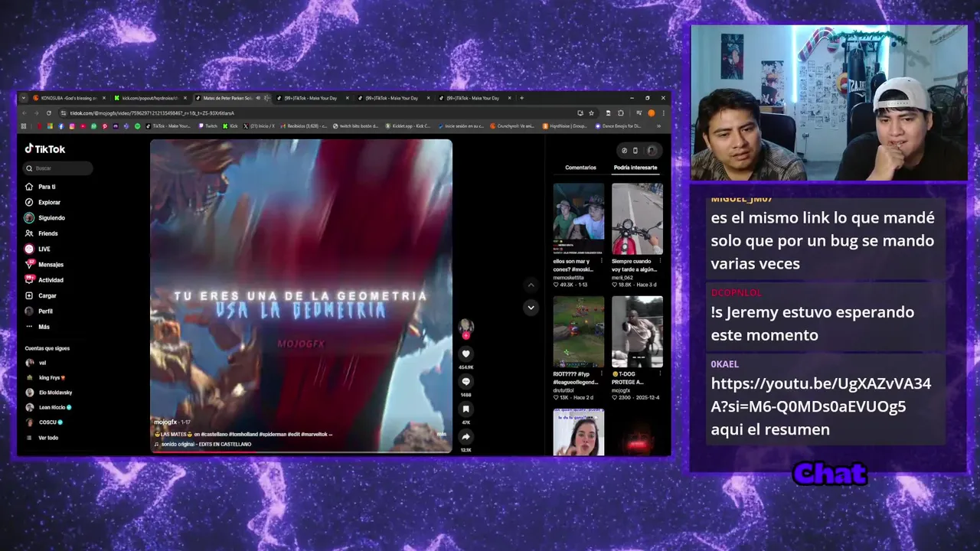Open more options for 'ellos son mar' video
This screenshot has width=980, height=551.
click(602, 262)
